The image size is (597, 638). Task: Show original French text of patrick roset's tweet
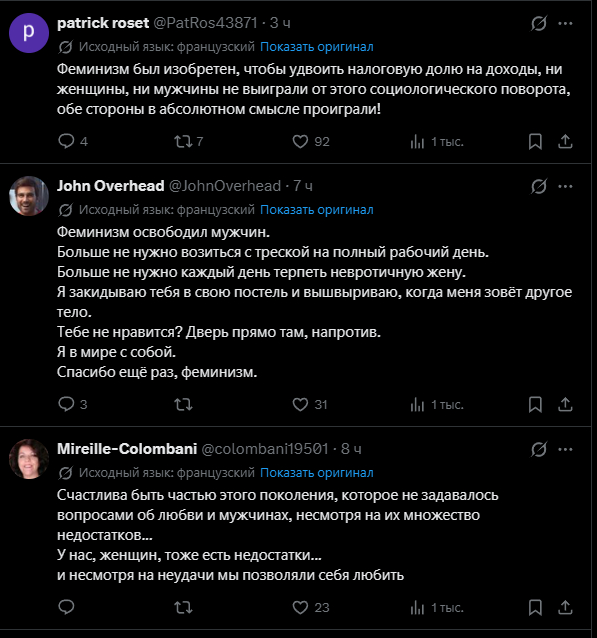point(317,47)
